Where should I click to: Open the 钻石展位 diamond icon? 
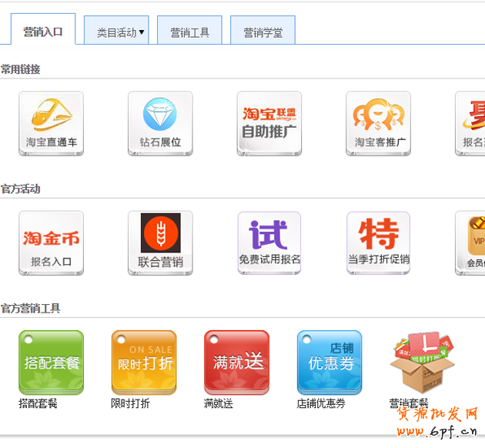click(160, 123)
